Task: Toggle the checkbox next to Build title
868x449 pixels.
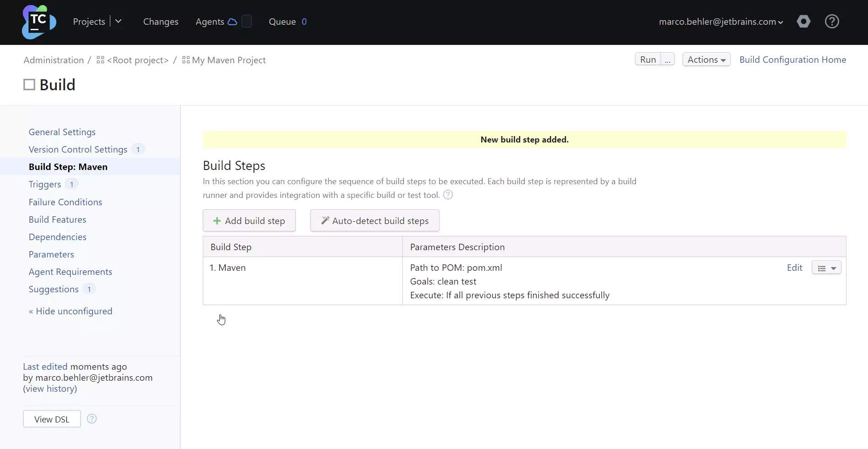Action: (x=29, y=85)
